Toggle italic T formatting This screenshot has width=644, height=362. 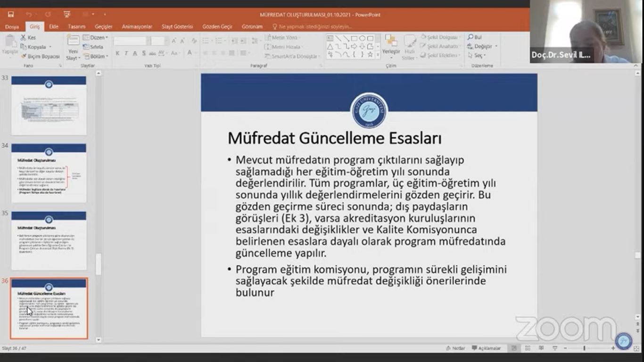[x=126, y=53]
